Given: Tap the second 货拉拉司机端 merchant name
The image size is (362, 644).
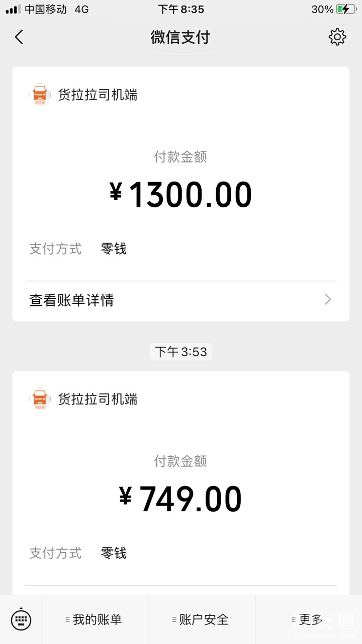Looking at the screenshot, I should (x=98, y=399).
